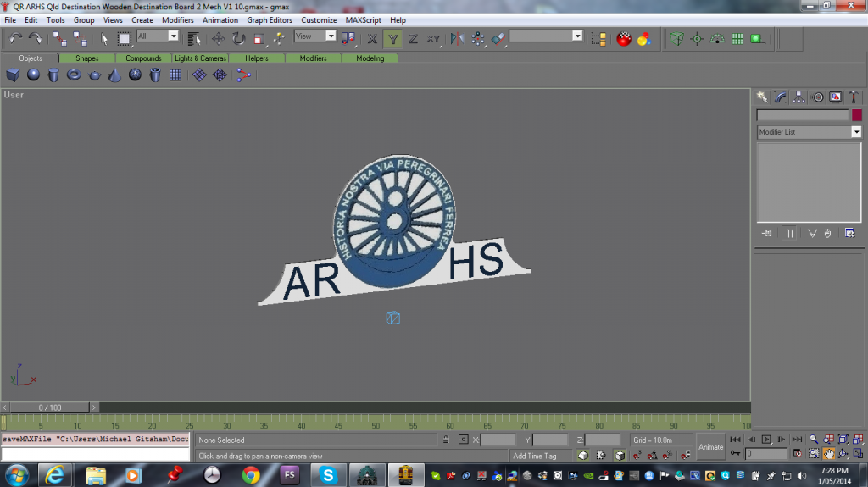Toggle the XY plane constraint
The height and width of the screenshot is (487, 868).
433,39
